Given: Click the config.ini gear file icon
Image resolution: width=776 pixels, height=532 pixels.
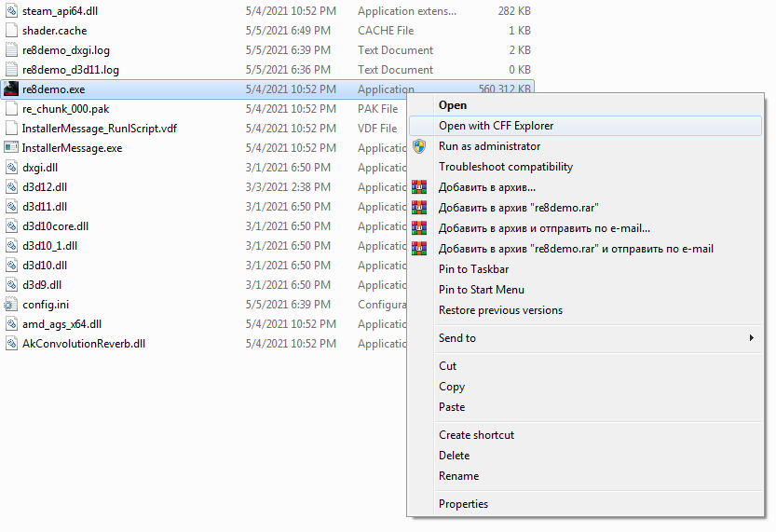Looking at the screenshot, I should tap(11, 305).
